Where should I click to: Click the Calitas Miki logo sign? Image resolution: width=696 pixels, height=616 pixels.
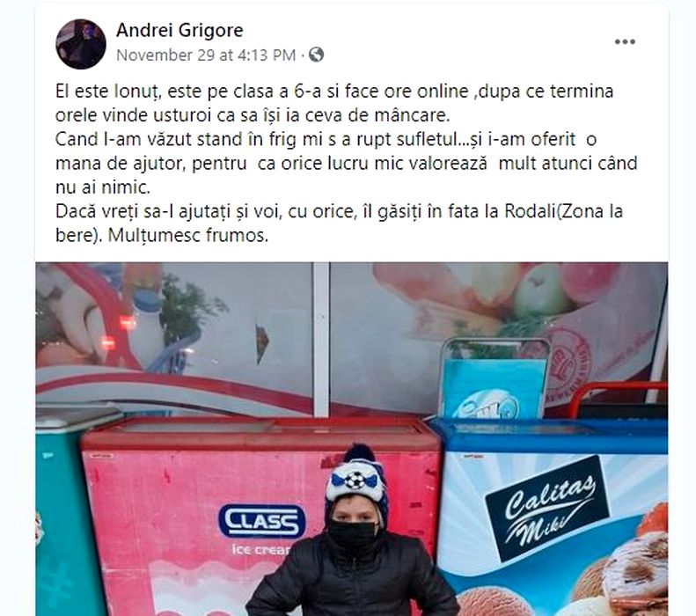point(547,508)
